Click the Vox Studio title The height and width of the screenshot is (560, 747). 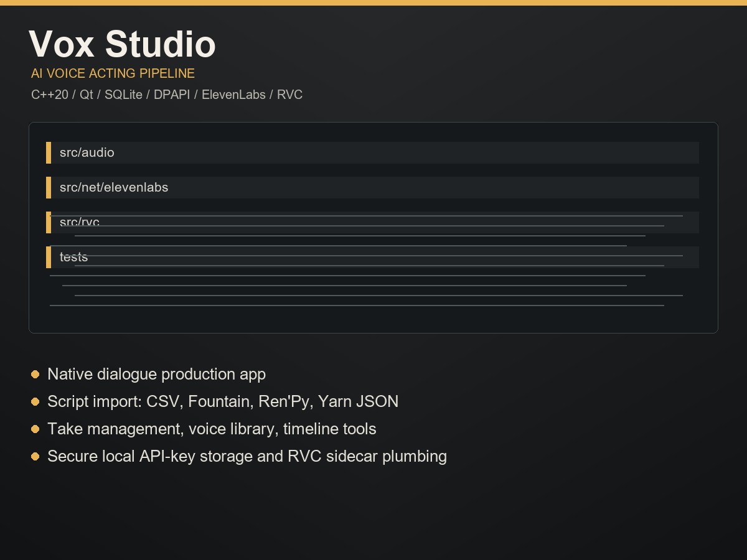tap(122, 44)
